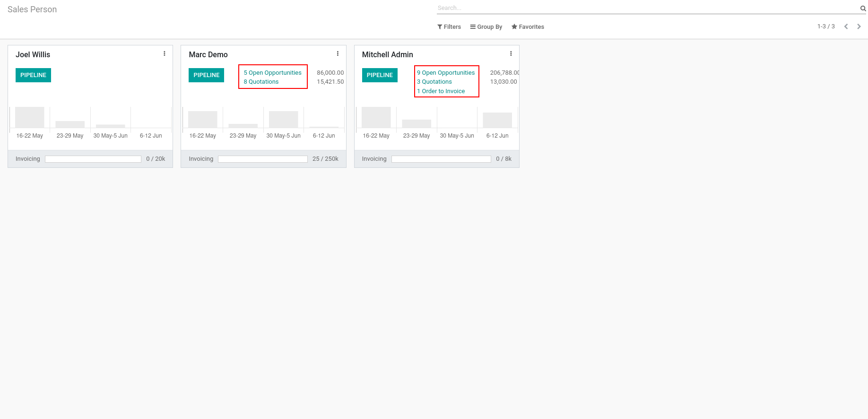Click Joel Willis invoicing target 0 / 20k
Image resolution: width=868 pixels, height=419 pixels.
tap(156, 159)
